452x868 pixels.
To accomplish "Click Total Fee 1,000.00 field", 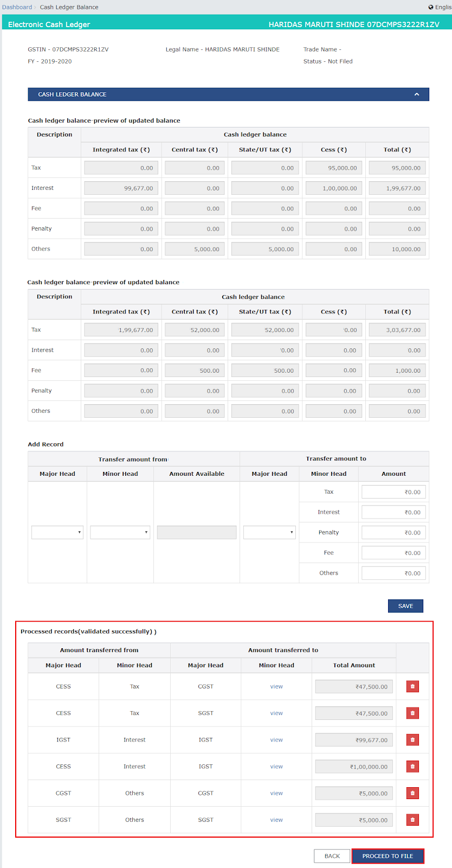I will [x=397, y=371].
